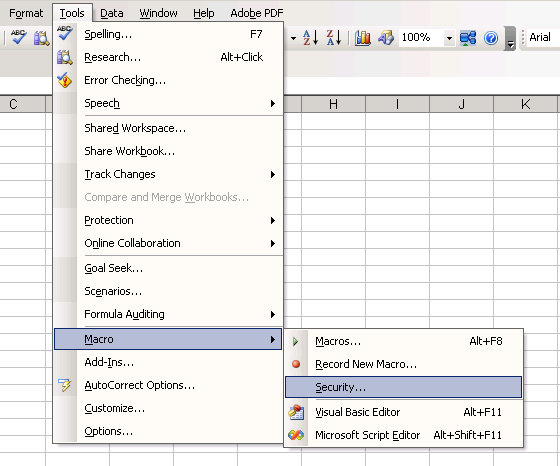Viewport: 560px width, 466px height.
Task: Open the Data menu
Action: [x=111, y=13]
